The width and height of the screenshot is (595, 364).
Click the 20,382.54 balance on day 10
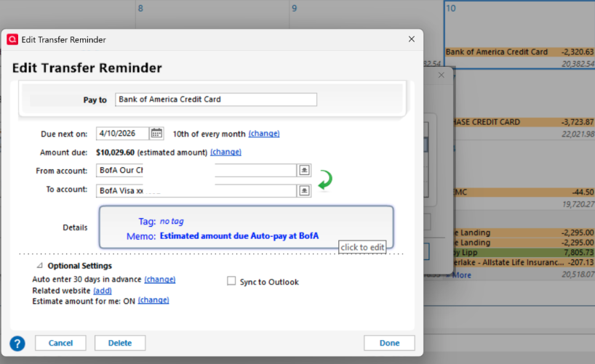(x=578, y=64)
